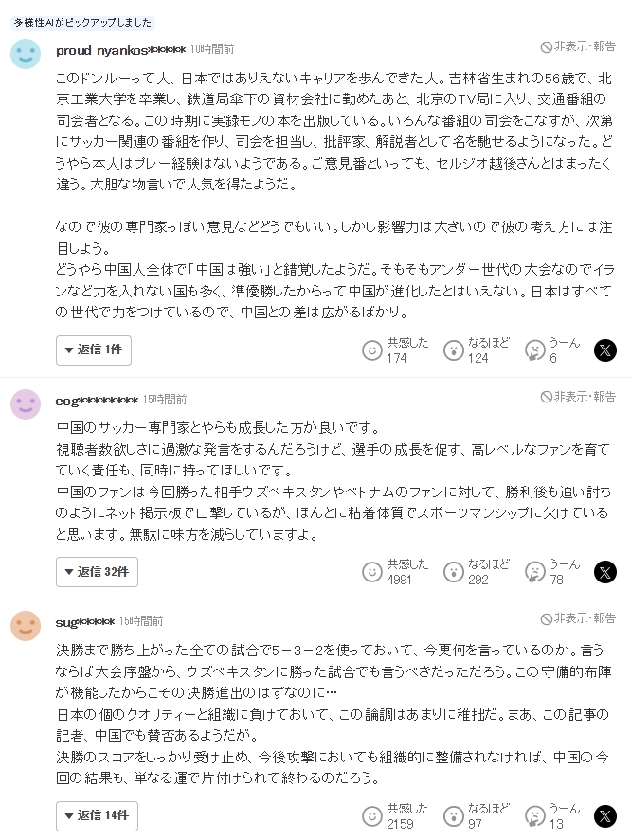
Task: Click うーん icon with 78 count
Action: tap(535, 572)
